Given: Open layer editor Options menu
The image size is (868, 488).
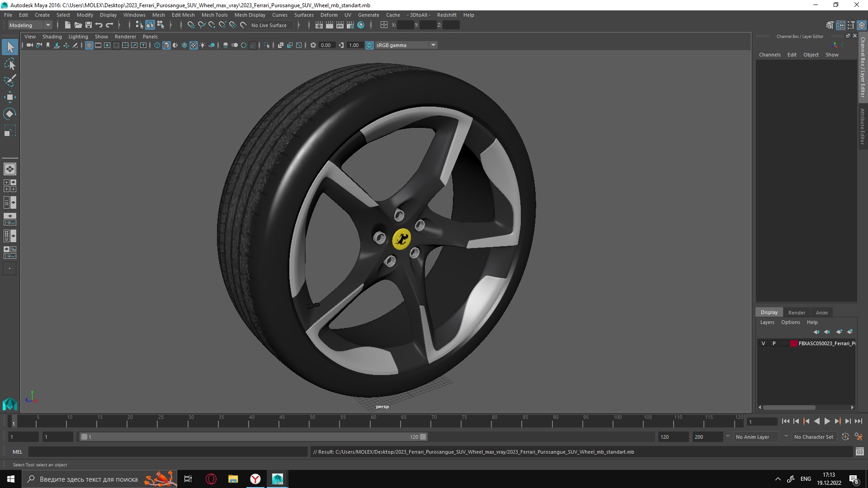Looking at the screenshot, I should click(x=790, y=322).
